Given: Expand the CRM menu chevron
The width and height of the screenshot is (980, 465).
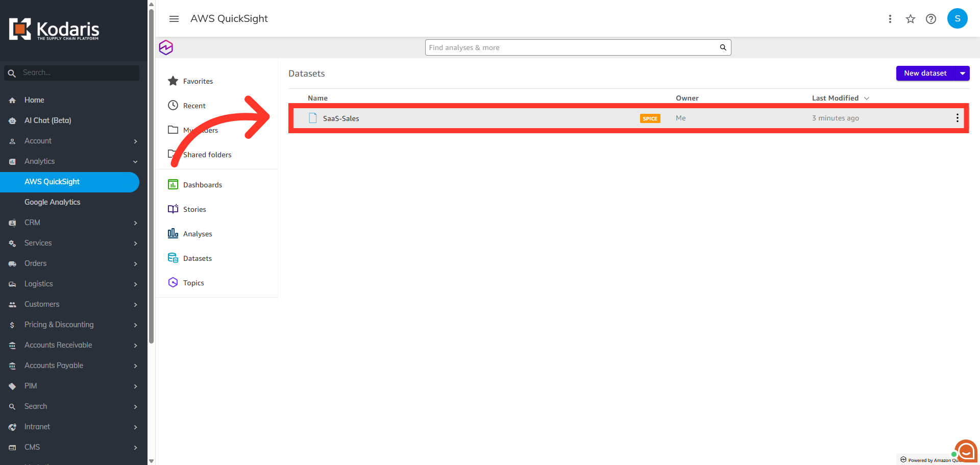Looking at the screenshot, I should (135, 223).
